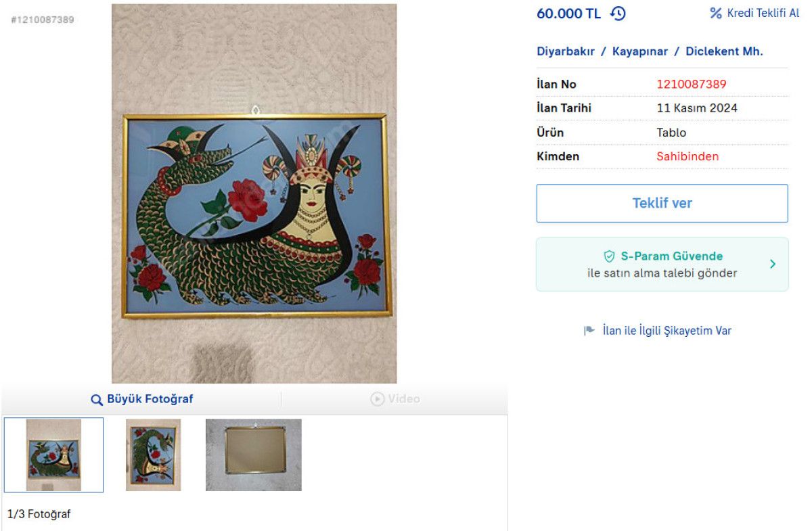812x531 pixels.
Task: Open the Büyük Fotoğraf tab
Action: 142,399
